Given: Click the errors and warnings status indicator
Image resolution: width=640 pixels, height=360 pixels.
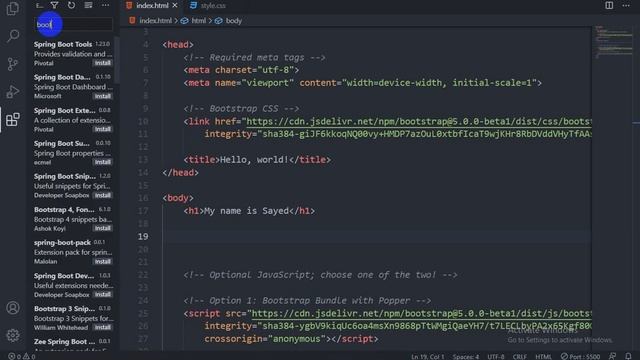Looking at the screenshot, I should pyautogui.click(x=22, y=356).
